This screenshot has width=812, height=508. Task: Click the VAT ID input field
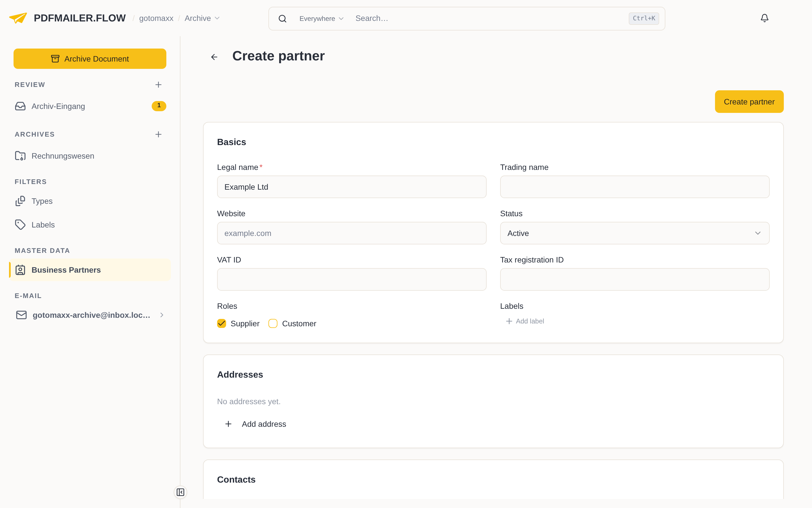point(352,279)
